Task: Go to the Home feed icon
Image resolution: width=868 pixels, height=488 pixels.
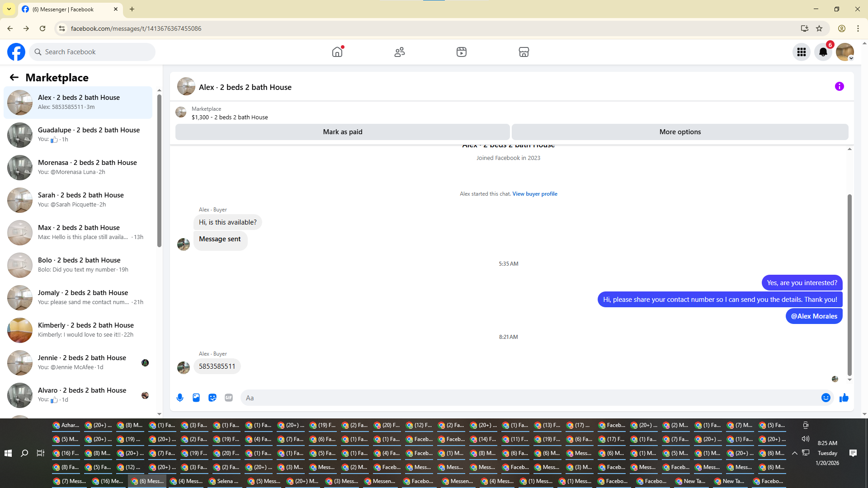Action: pos(337,52)
